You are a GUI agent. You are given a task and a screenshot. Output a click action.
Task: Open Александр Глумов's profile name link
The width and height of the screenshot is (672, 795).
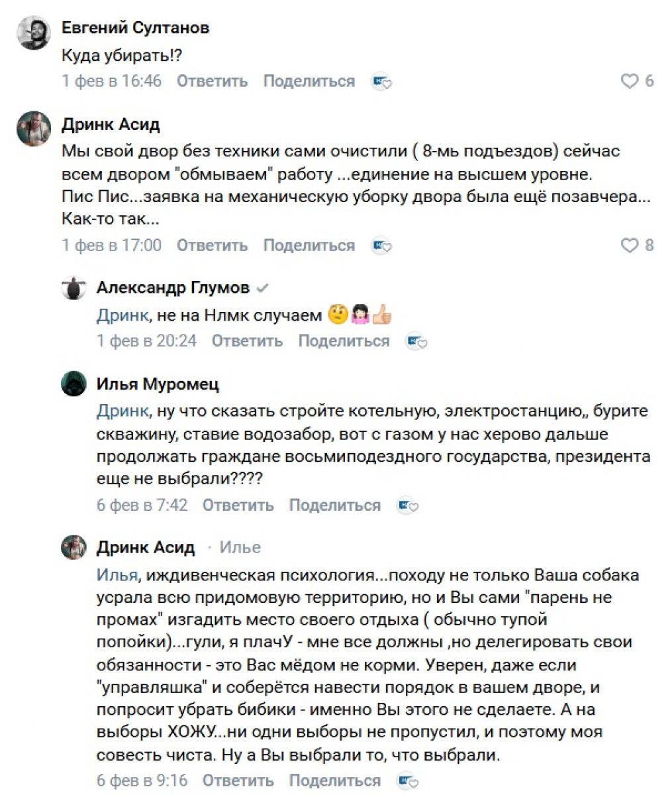(x=173, y=288)
